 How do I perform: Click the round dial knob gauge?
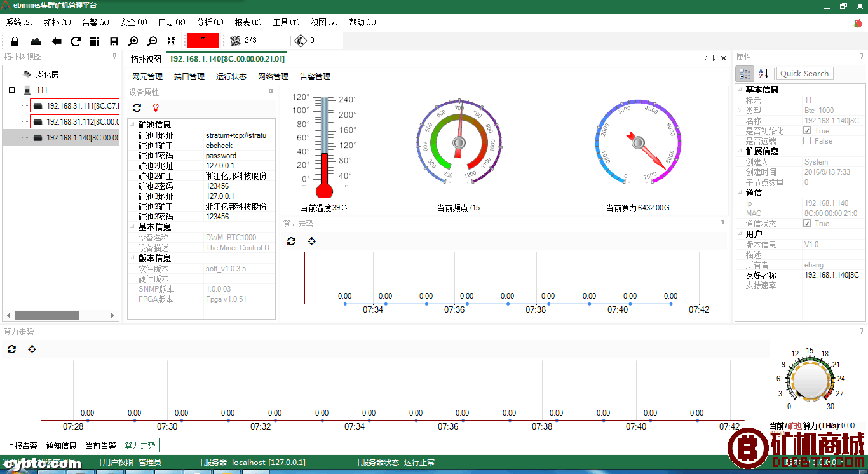coord(810,380)
